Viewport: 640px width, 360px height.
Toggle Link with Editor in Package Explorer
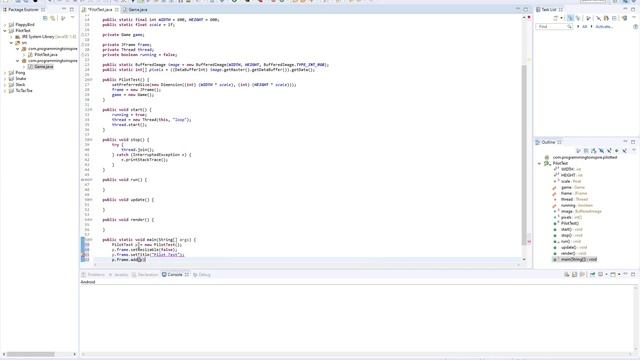pyautogui.click(x=53, y=18)
